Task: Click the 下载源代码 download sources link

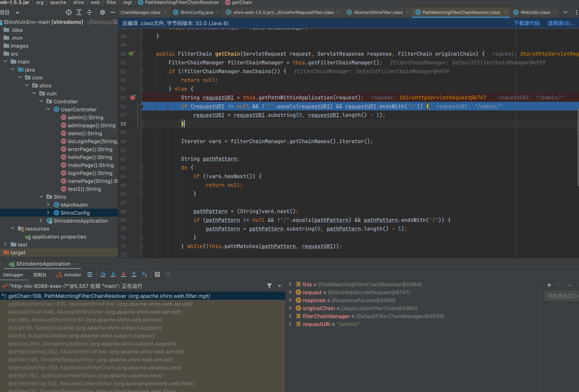Action: tap(526, 23)
